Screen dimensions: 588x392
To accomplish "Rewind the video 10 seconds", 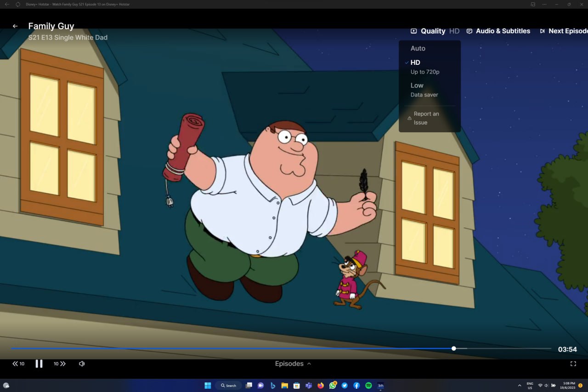I will [18, 364].
